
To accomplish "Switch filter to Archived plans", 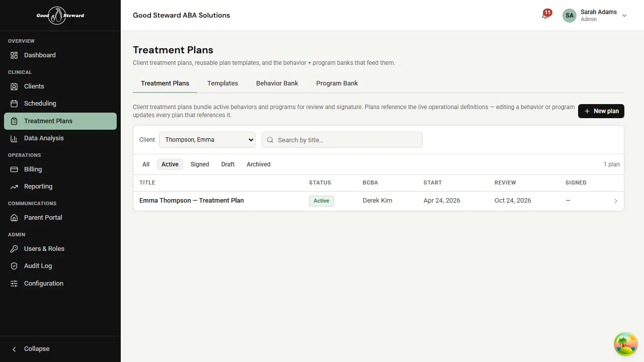I will 258,164.
